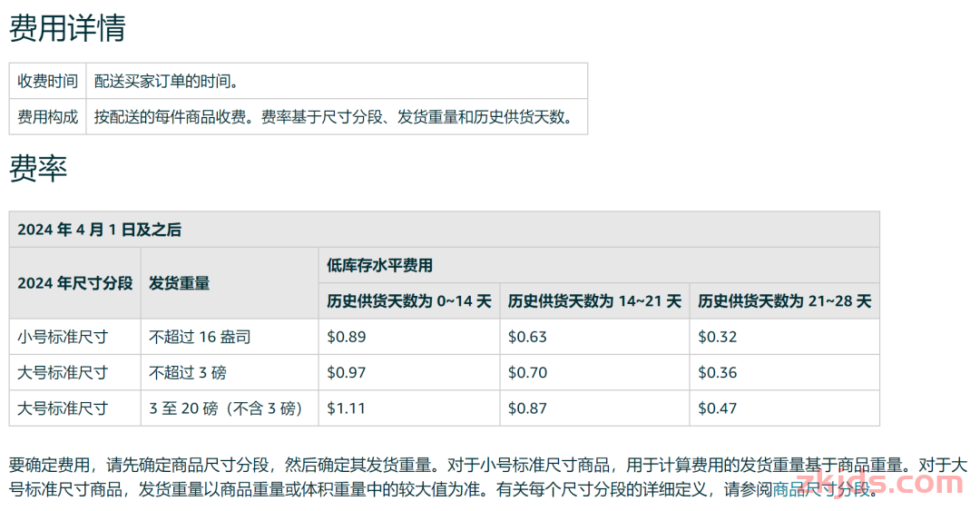The image size is (980, 511).
Task: Click the $0.89 fee cell
Action: (347, 337)
